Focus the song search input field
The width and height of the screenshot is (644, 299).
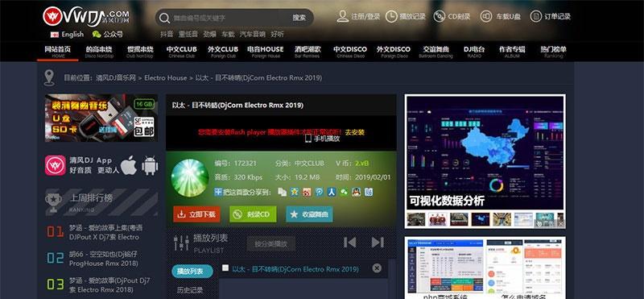[x=230, y=18]
